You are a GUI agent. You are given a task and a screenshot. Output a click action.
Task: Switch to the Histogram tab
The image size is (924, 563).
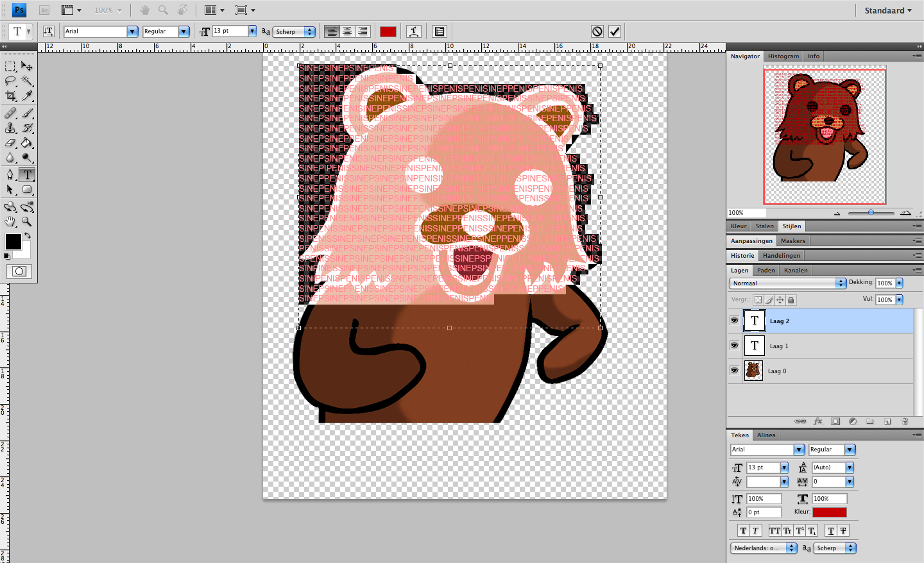pyautogui.click(x=783, y=56)
